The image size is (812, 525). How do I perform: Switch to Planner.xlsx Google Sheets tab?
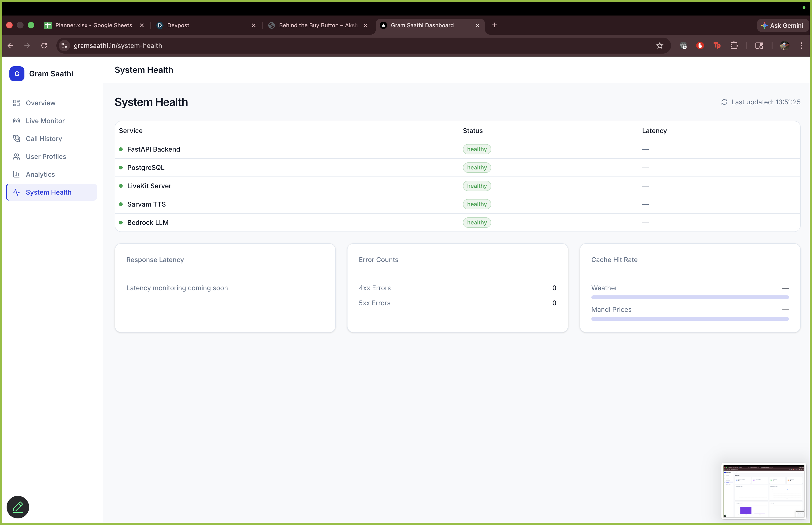pyautogui.click(x=93, y=25)
